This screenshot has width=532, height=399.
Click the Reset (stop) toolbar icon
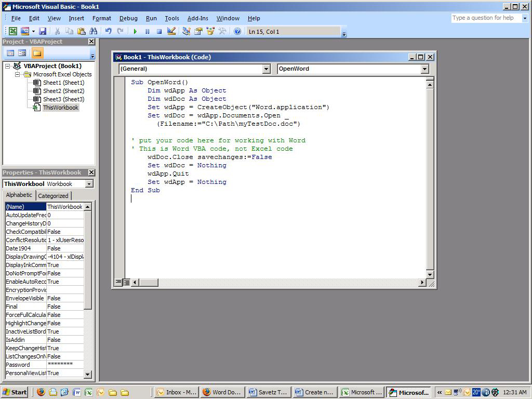coord(158,31)
